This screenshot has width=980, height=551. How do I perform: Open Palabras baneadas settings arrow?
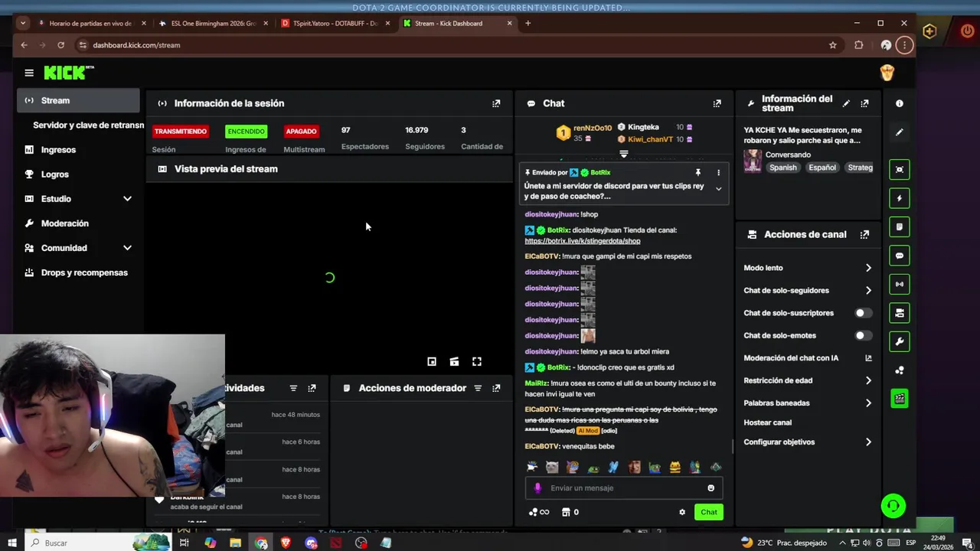(x=868, y=403)
